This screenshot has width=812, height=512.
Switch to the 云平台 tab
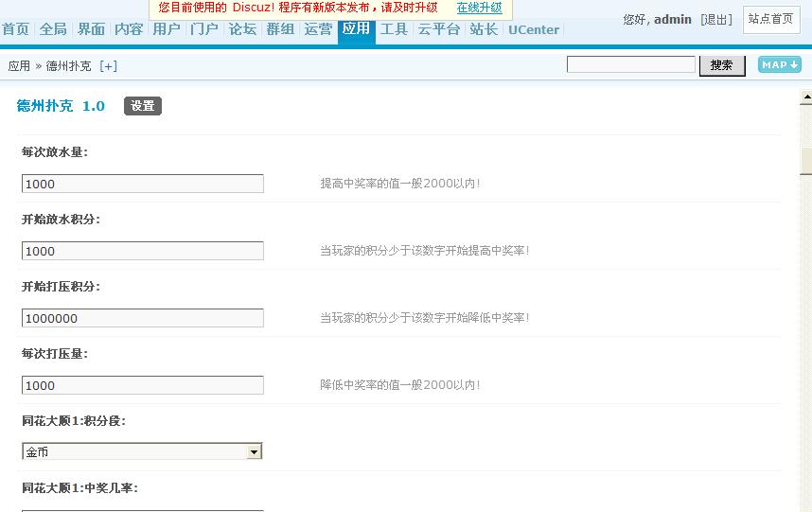point(439,29)
